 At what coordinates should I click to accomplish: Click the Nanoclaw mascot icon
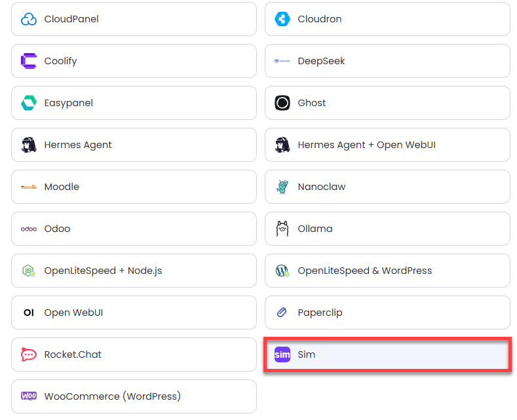[282, 187]
